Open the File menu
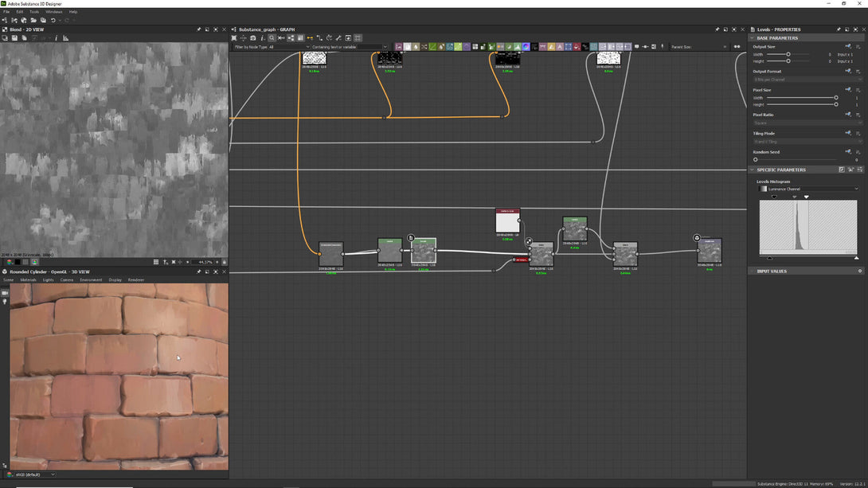The width and height of the screenshot is (868, 488). (x=6, y=12)
